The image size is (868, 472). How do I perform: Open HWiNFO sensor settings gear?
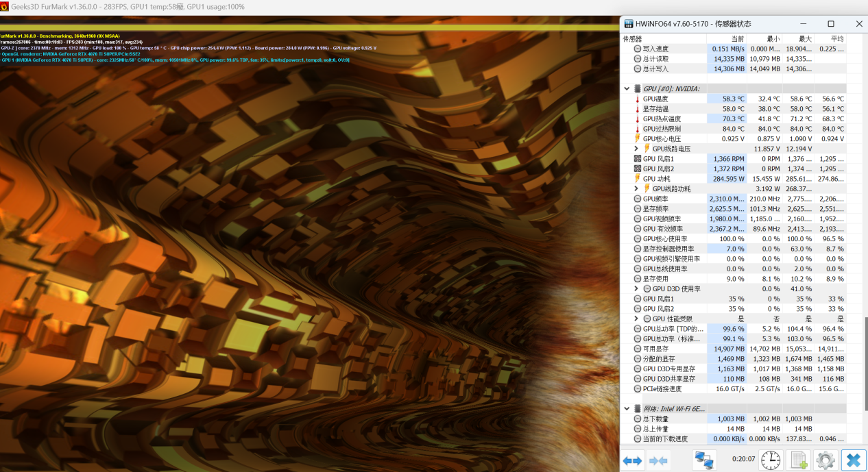825,460
